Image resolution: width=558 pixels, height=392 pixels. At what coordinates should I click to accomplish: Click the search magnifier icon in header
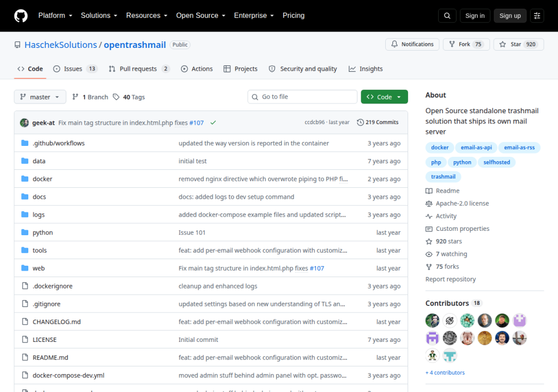(x=447, y=16)
